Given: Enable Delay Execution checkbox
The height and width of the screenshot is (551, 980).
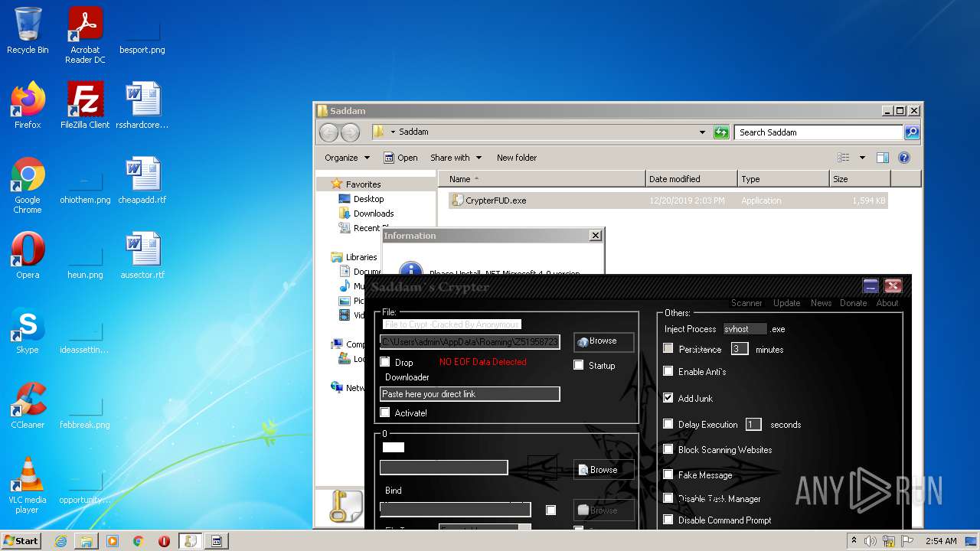Looking at the screenshot, I should click(668, 424).
